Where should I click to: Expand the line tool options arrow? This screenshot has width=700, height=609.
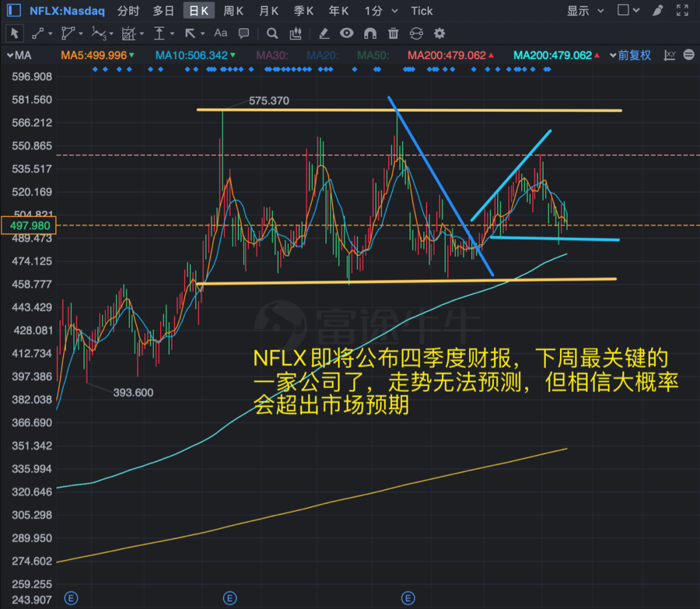[50, 34]
